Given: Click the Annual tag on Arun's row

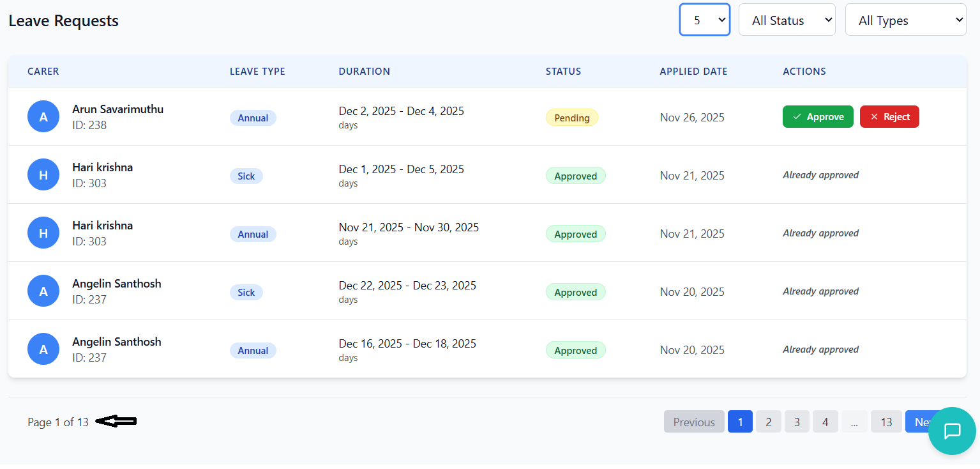Looking at the screenshot, I should [253, 118].
